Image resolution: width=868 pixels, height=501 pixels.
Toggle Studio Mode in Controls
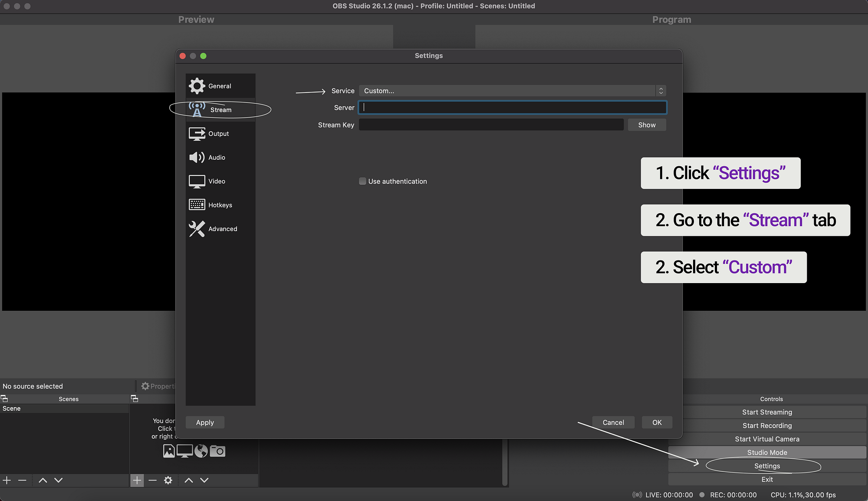pos(767,453)
